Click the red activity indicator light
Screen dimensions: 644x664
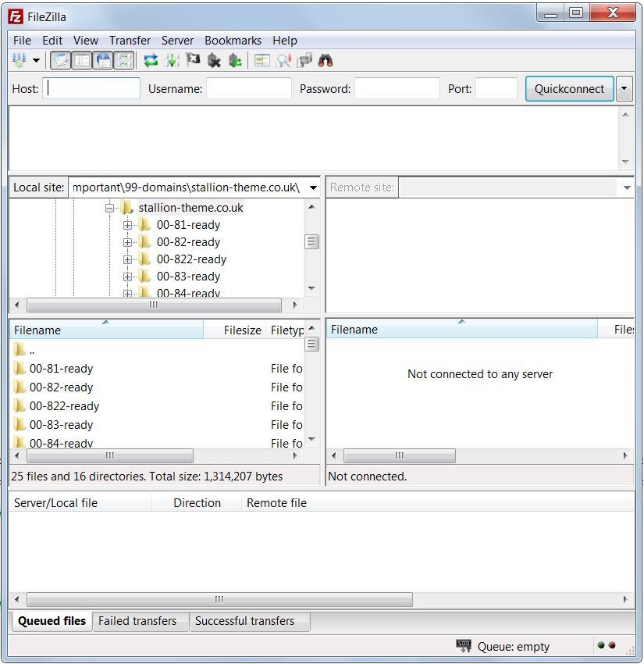point(612,645)
